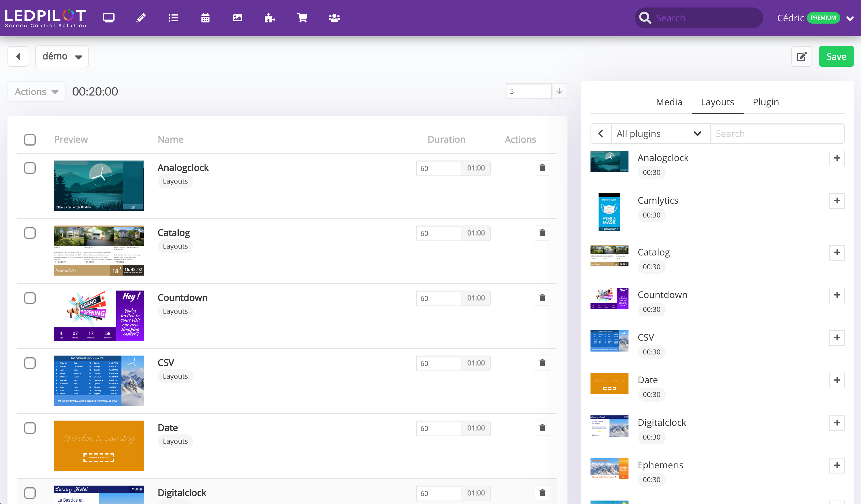
Task: Click the shopping cart icon
Action: pyautogui.click(x=302, y=18)
